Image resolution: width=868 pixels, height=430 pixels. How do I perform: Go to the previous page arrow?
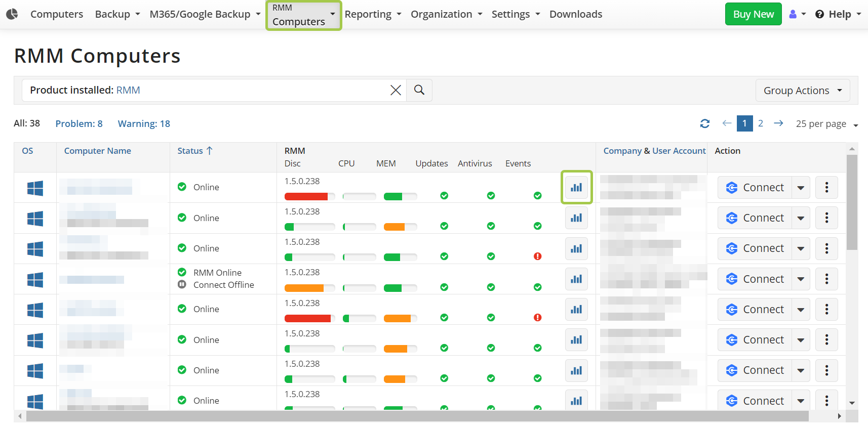coord(727,123)
